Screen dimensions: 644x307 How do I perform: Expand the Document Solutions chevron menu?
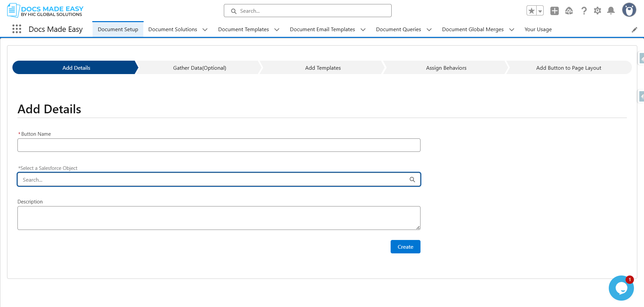tap(205, 30)
